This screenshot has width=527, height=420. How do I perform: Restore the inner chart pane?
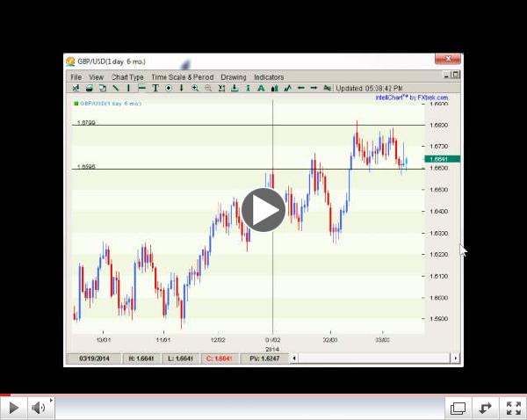[455, 75]
